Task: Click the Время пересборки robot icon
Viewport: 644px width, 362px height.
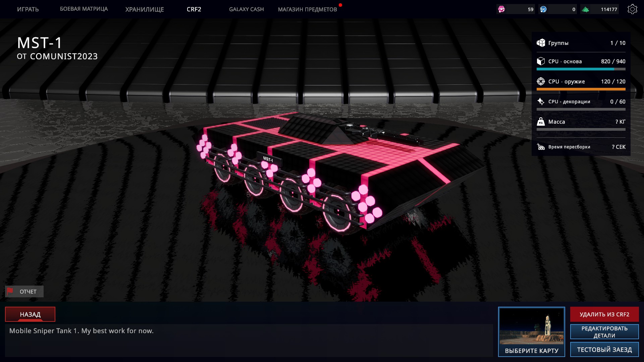Action: click(x=541, y=147)
